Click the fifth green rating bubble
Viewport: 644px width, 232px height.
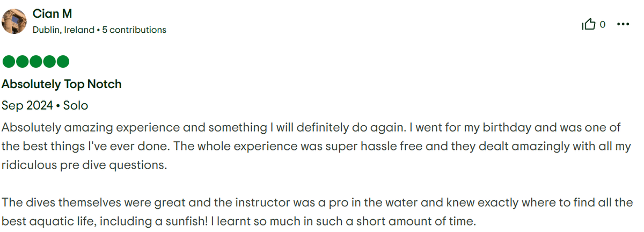[63, 62]
